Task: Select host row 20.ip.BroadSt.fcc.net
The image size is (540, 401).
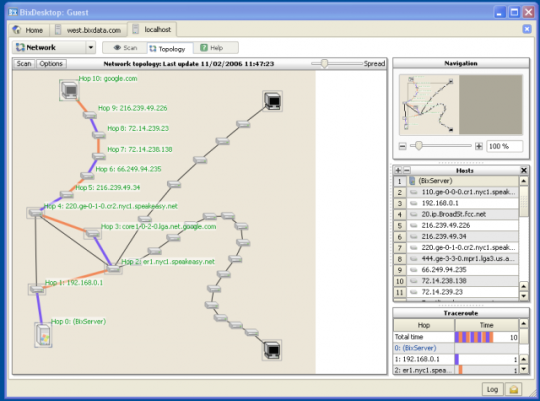Action: (456, 214)
